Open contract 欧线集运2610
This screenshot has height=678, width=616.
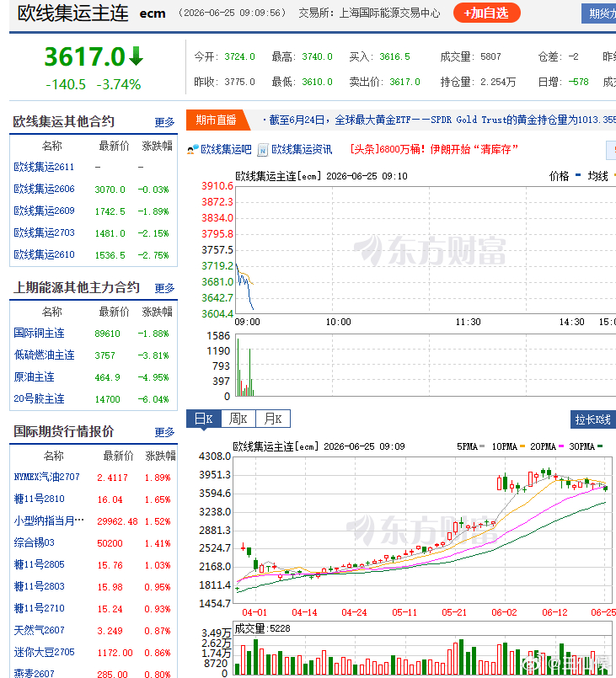pos(44,254)
